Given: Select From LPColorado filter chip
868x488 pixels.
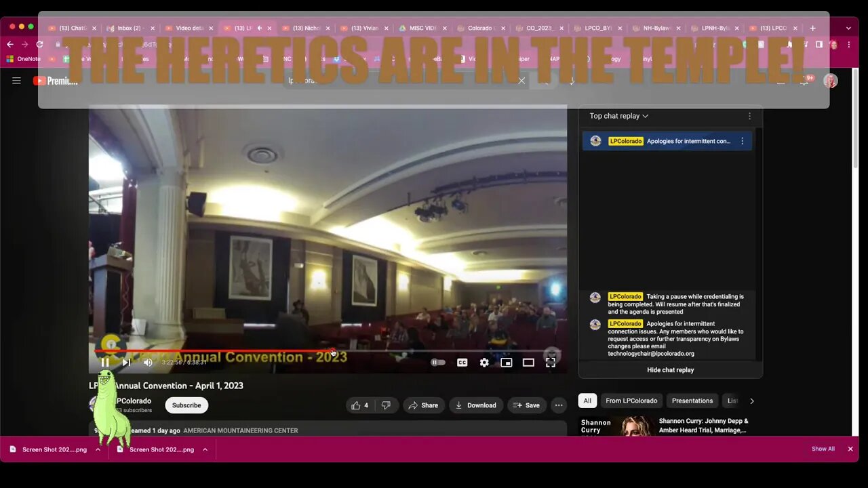Looking at the screenshot, I should [x=631, y=401].
